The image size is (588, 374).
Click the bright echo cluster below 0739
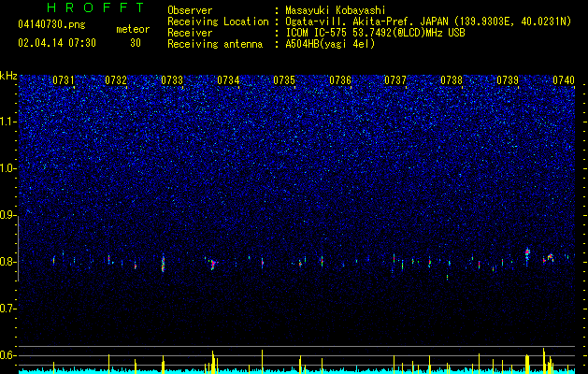pos(527,255)
